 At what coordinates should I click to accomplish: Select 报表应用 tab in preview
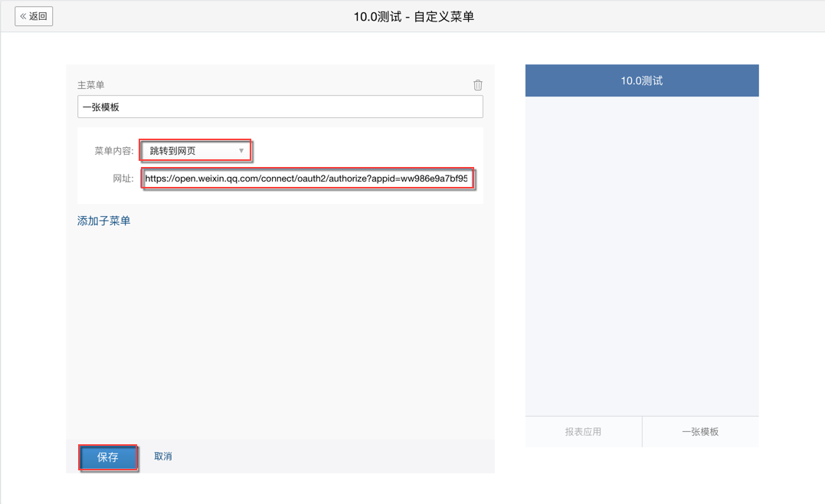[583, 431]
